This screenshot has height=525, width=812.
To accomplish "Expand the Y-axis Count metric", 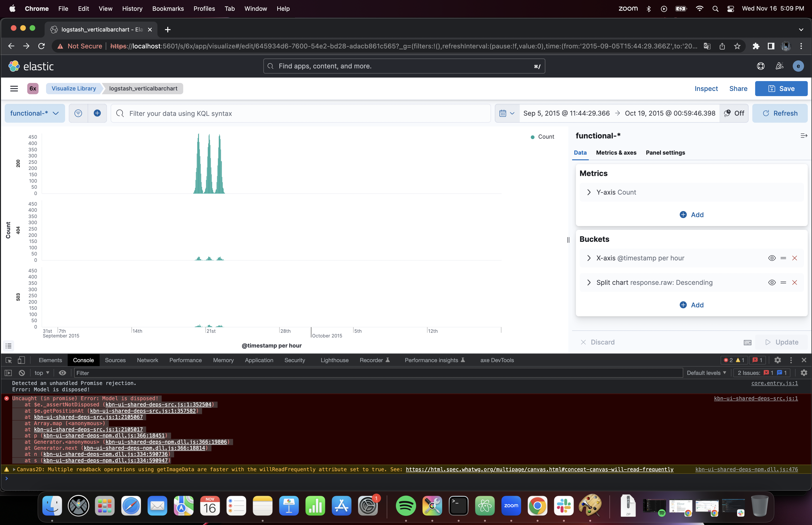I will 589,192.
